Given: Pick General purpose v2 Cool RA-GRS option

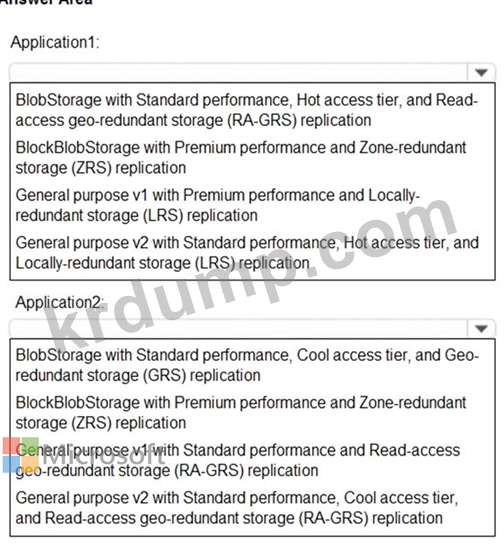Looking at the screenshot, I should coord(237,508).
